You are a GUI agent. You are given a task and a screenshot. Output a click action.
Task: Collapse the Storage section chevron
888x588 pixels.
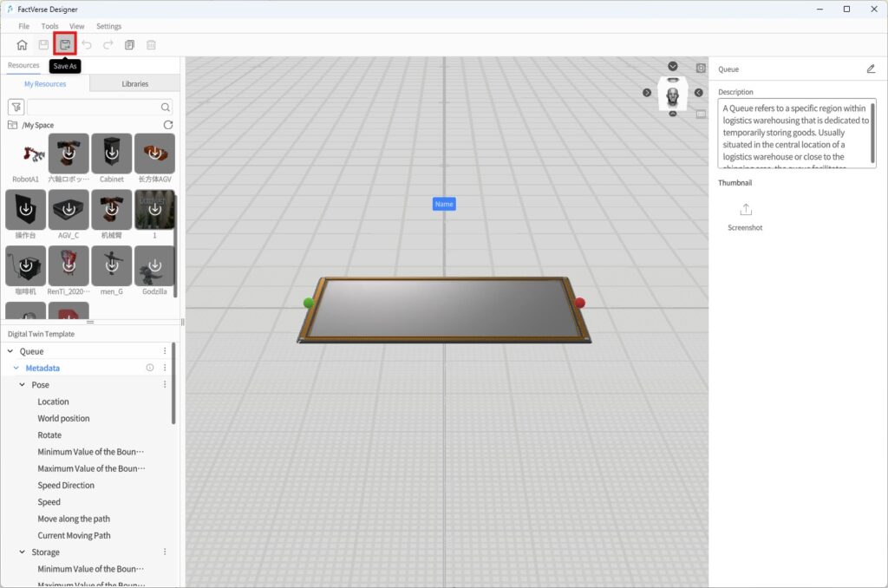tap(23, 552)
